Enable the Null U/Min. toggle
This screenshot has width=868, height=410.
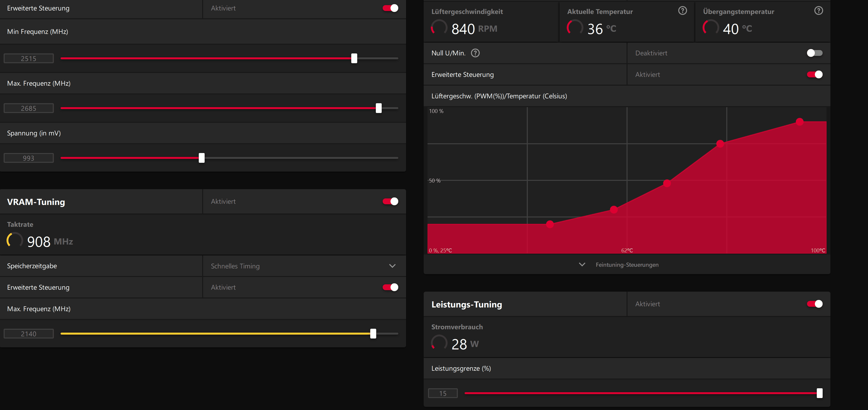pyautogui.click(x=814, y=53)
